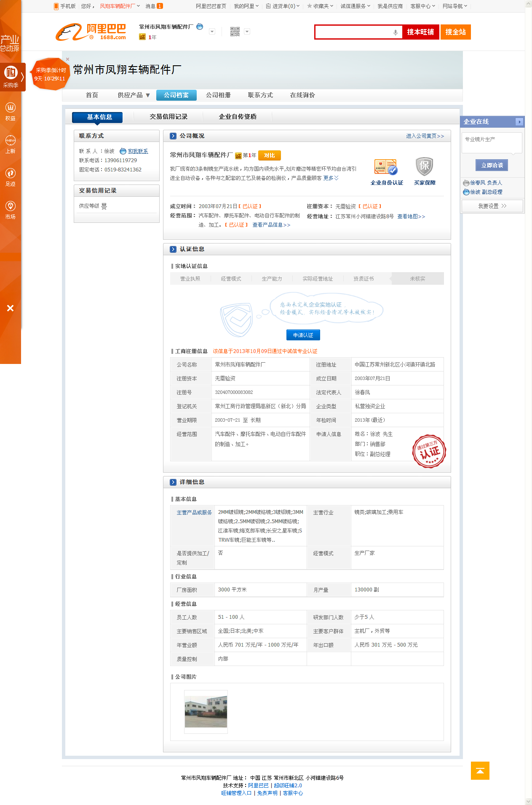Collapse the 企业在线 panel arrow
The width and height of the screenshot is (532, 805).
tap(520, 122)
